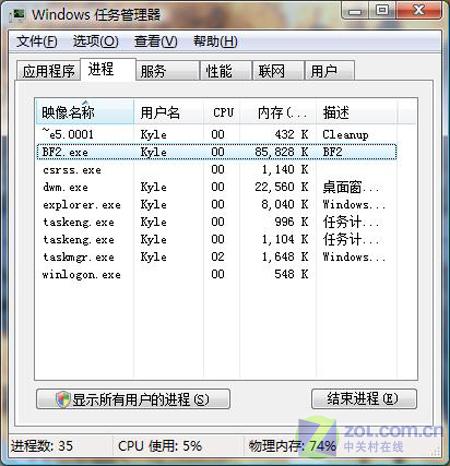Click 显示所有用户的进程(S) button
This screenshot has height=466, width=450.
[x=133, y=399]
